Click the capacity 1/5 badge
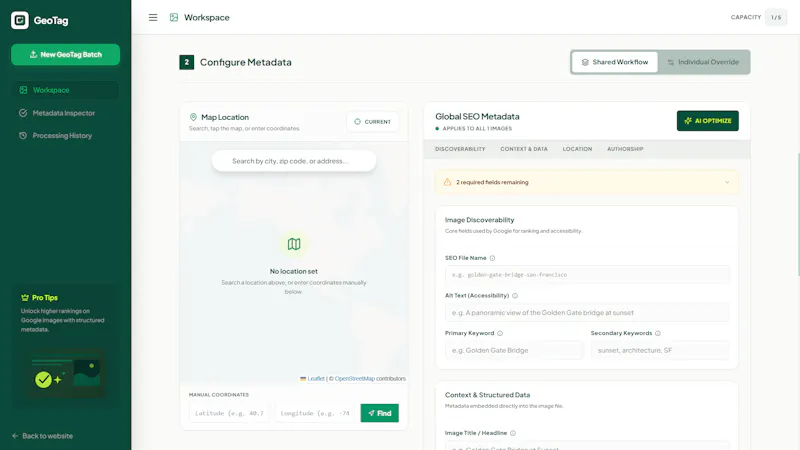The width and height of the screenshot is (800, 450). 776,17
